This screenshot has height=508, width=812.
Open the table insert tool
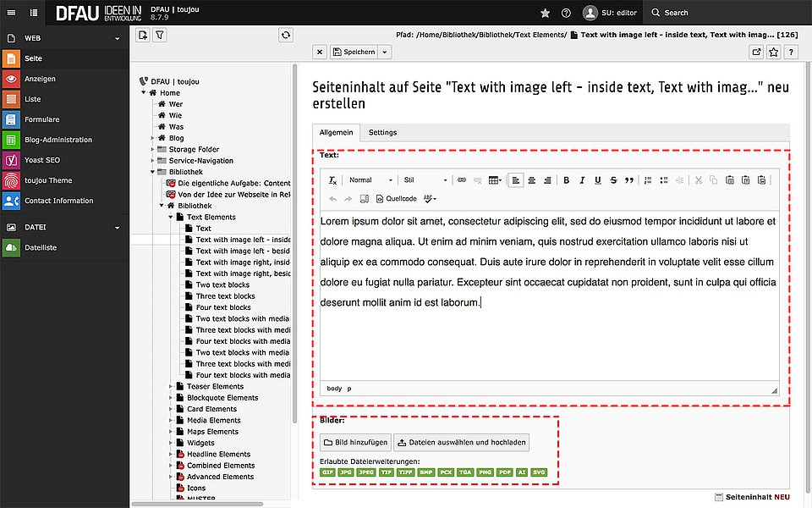[495, 179]
